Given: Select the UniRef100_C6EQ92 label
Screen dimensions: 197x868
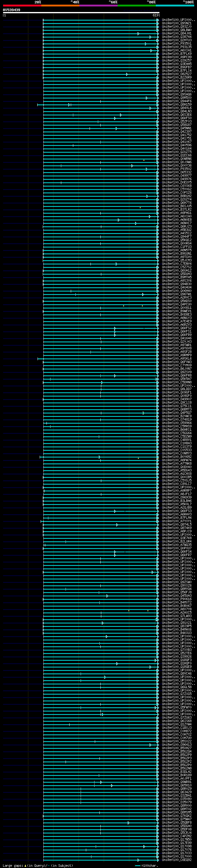Looking at the screenshot, I should pos(177,860).
